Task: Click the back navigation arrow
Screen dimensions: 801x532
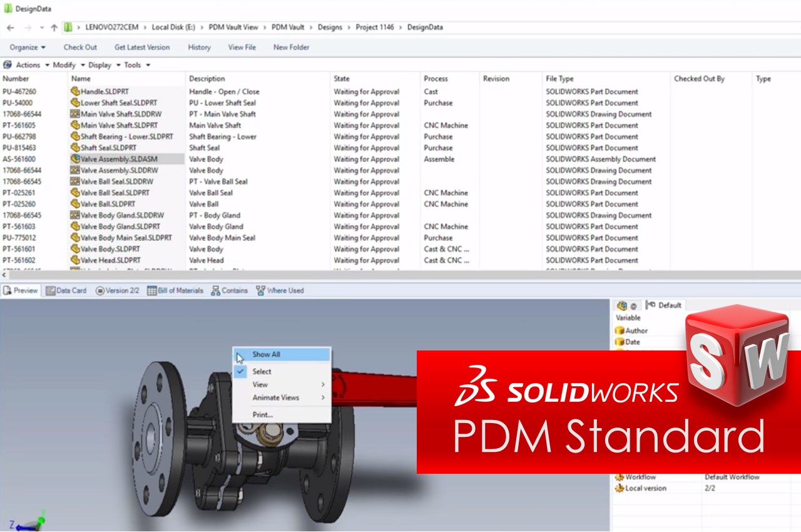Action: (11, 28)
